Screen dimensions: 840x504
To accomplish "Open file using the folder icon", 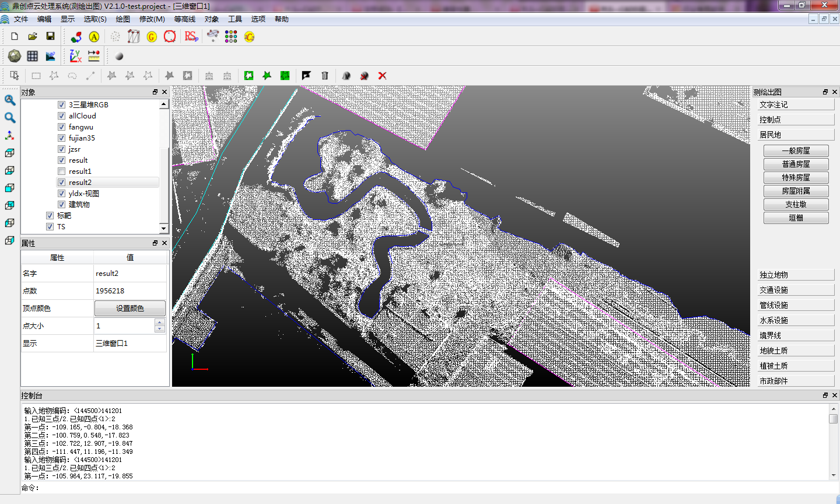I will point(33,36).
